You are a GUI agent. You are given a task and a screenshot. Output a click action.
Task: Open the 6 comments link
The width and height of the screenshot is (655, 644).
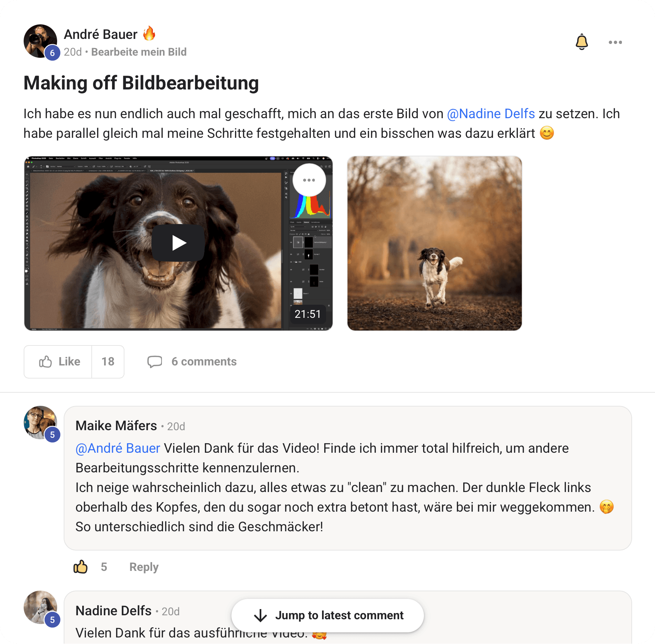point(204,361)
